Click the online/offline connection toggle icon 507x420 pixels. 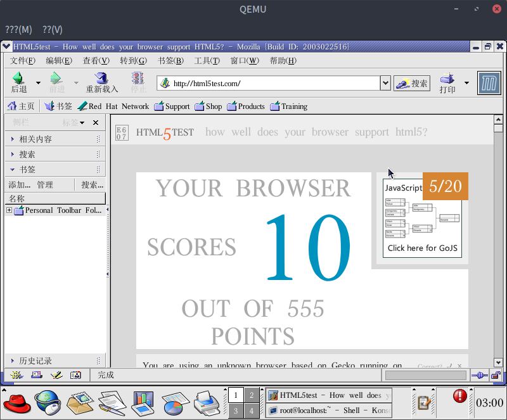point(480,376)
